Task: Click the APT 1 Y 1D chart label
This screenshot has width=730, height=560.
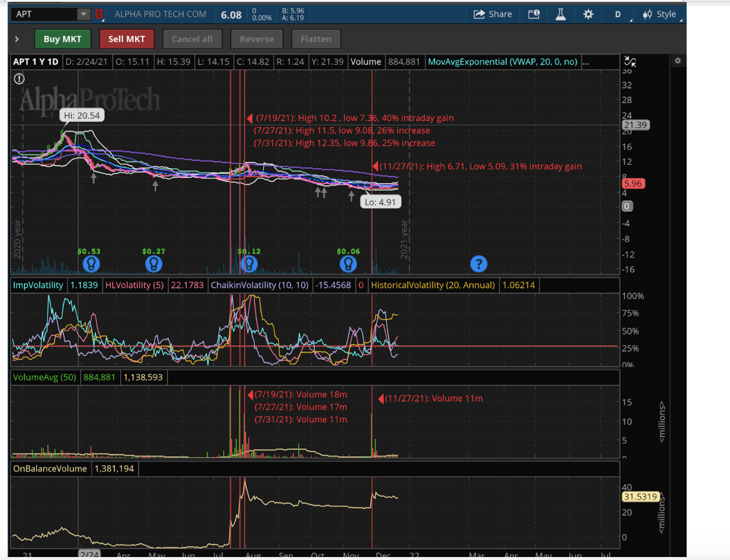Action: 36,62
